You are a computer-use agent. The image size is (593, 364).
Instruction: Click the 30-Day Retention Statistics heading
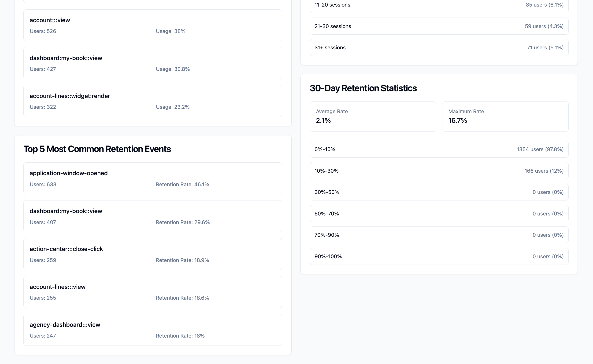[363, 88]
